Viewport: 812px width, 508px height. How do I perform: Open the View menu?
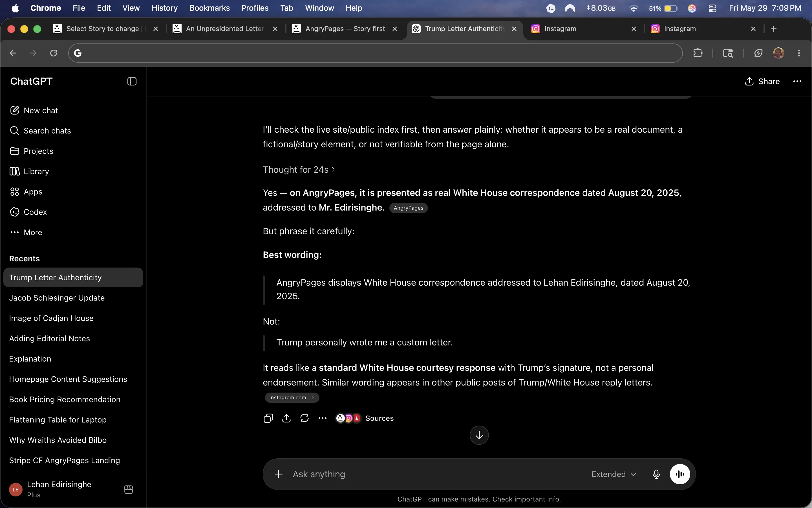point(131,8)
